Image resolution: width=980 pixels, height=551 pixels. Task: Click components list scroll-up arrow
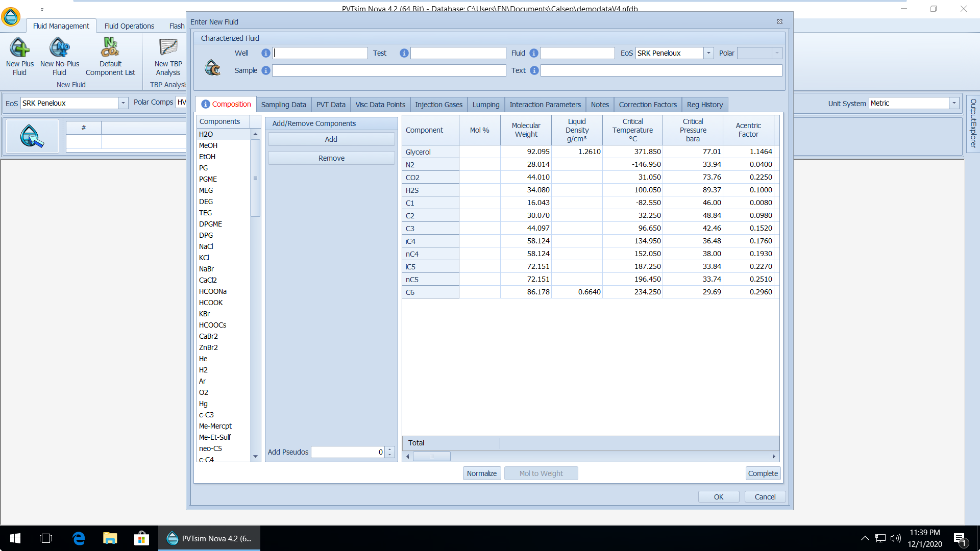click(255, 134)
